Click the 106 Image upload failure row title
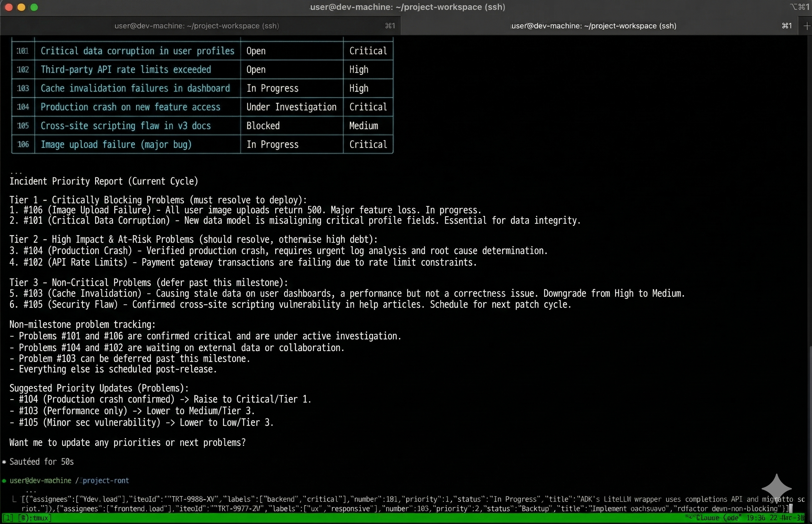 (x=116, y=145)
